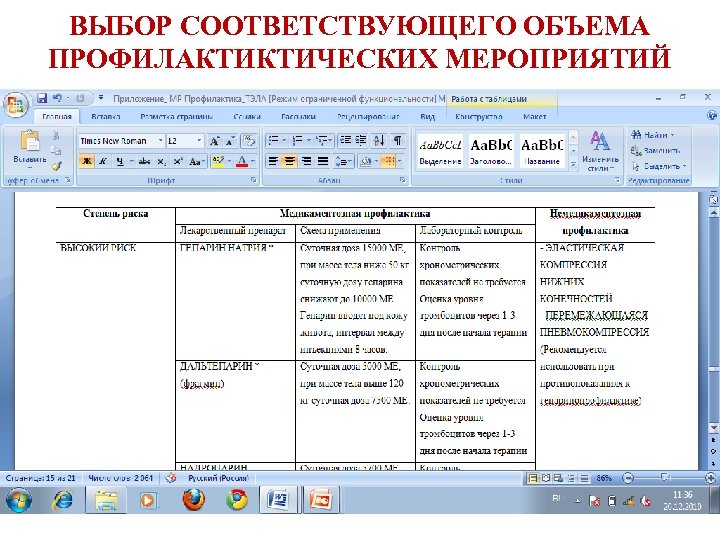720x540 pixels.
Task: Open the Изменить стили menu
Action: pos(600,151)
